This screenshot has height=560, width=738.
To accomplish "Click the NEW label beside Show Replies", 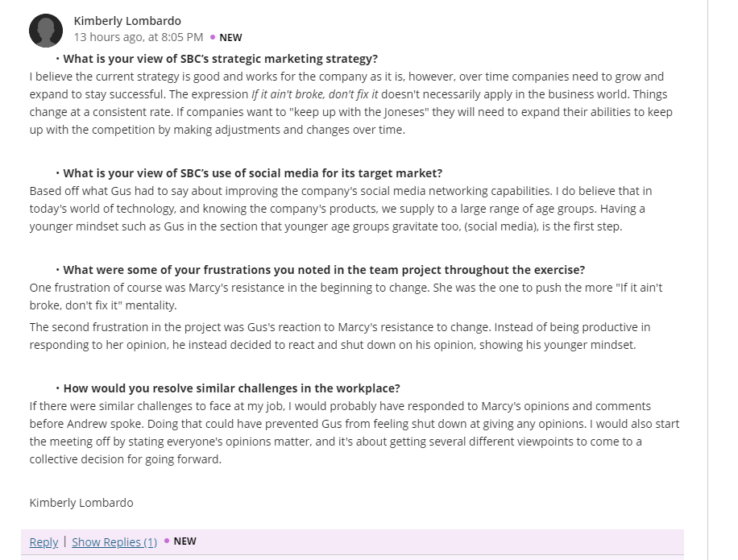I will click(x=185, y=541).
